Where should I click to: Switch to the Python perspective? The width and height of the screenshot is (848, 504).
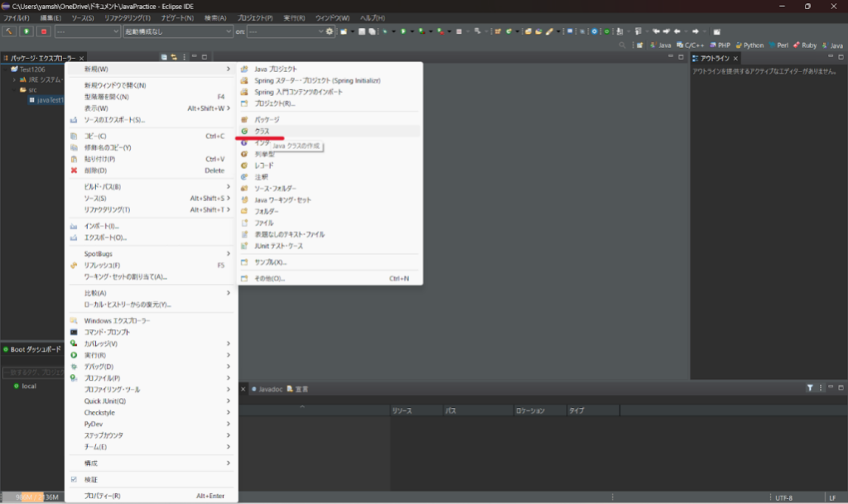coord(749,45)
